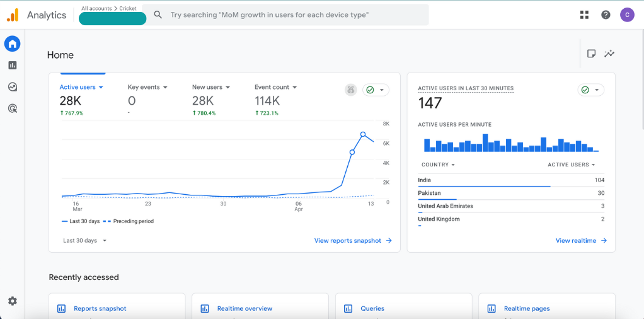Screen dimensions: 644x319
Task: Follow the View reports snapshot link
Action: [353, 240]
